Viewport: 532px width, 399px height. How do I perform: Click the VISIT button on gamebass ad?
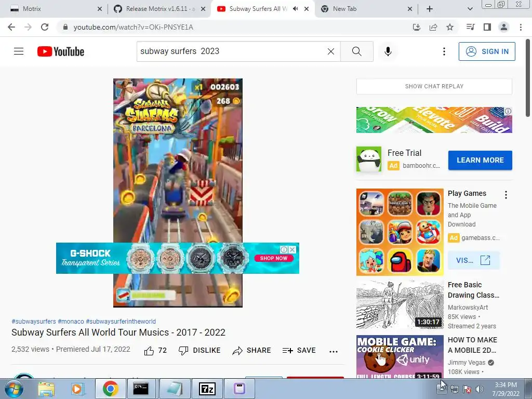[x=474, y=260]
